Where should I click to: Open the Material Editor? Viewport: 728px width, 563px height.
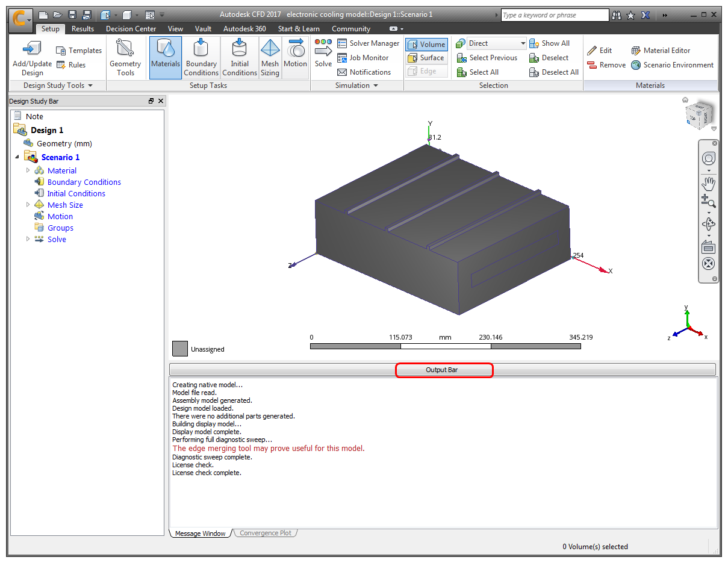point(661,51)
